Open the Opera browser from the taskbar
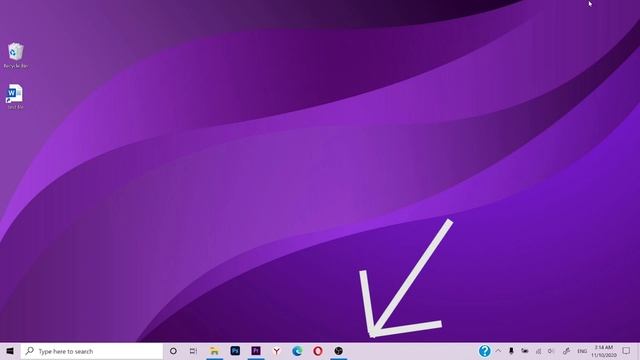The image size is (640, 360). point(318,351)
